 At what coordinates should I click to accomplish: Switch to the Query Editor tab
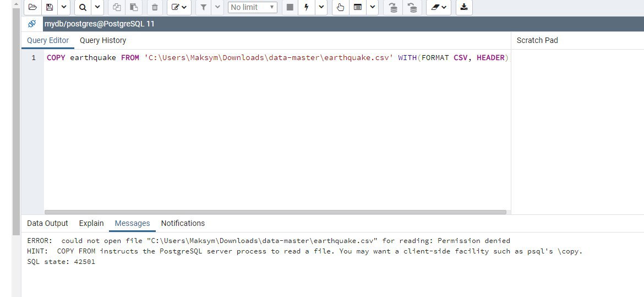48,40
